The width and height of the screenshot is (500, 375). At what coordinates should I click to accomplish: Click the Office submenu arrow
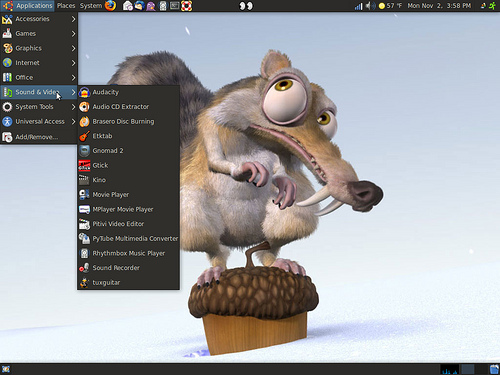[x=73, y=77]
